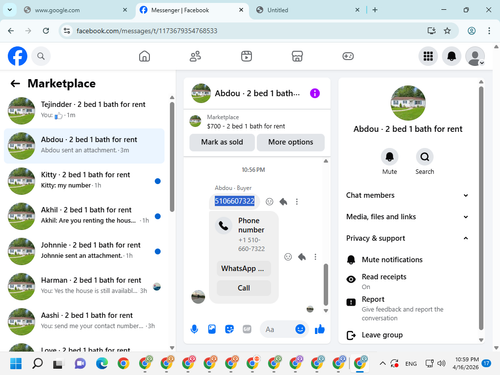Attach a photo with the image icon

click(212, 329)
